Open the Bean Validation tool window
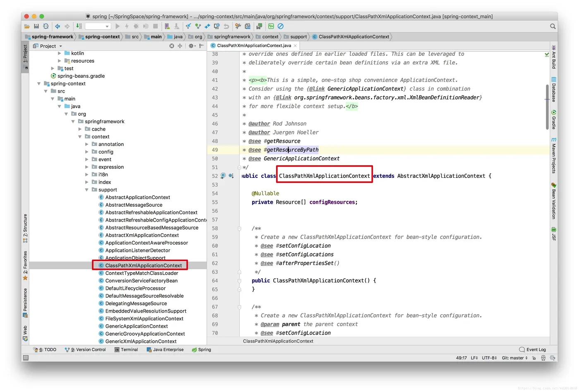This screenshot has height=392, width=579. coord(553,201)
